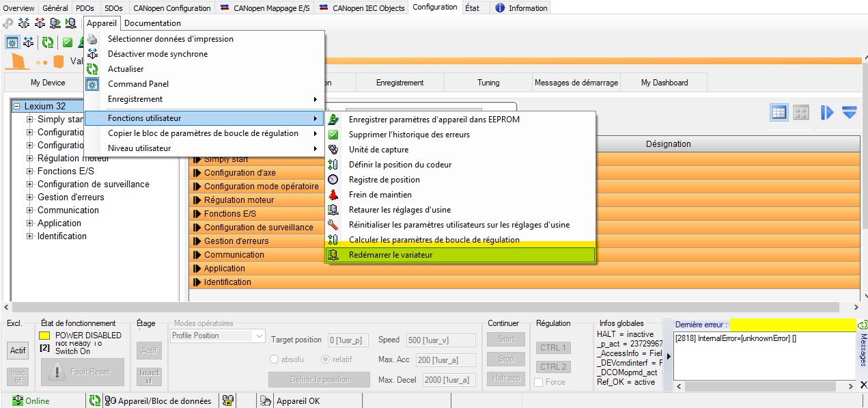Switch to the CANopen Configuration tab
Screen dimensions: 868x408
pos(171,8)
